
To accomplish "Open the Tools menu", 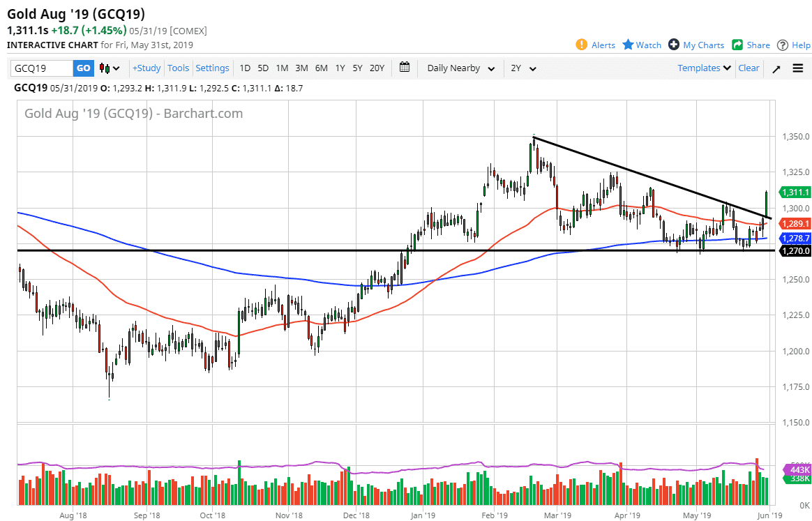I will point(178,68).
